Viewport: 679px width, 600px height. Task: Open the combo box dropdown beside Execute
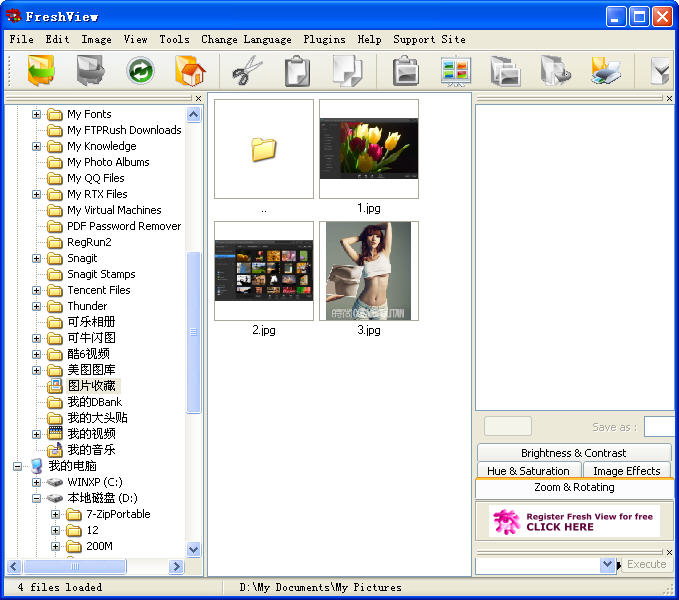607,565
